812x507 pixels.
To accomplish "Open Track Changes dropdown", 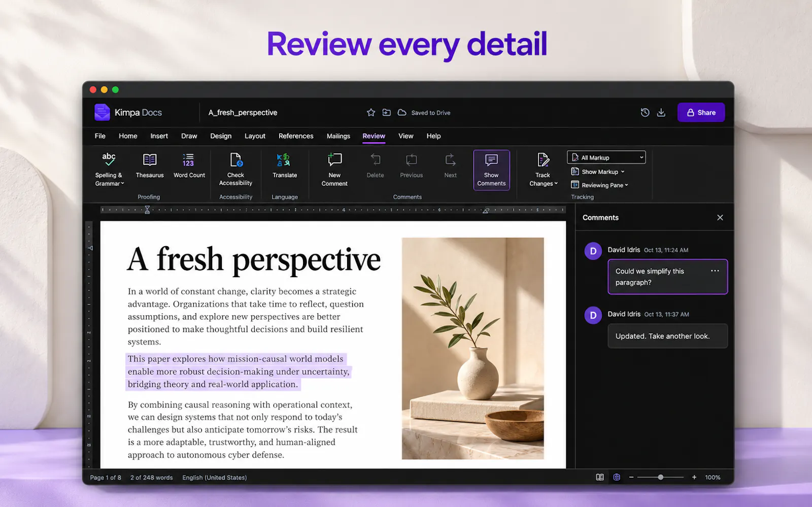I will (543, 170).
